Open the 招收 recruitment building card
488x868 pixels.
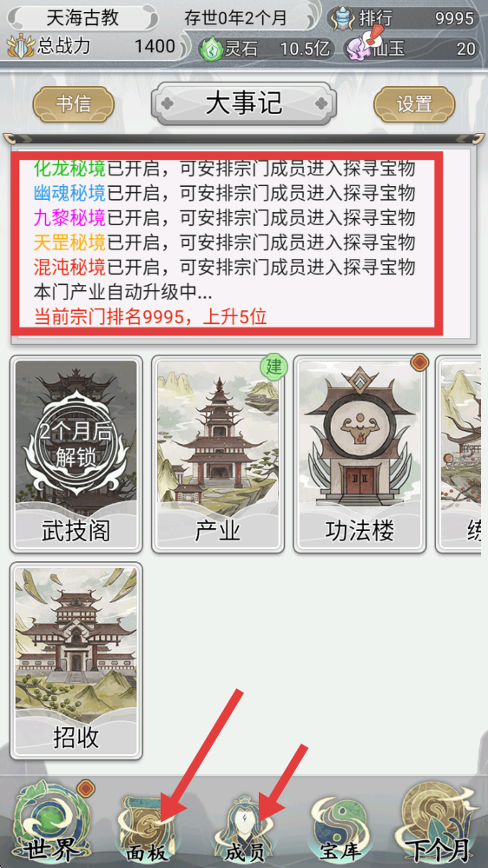pos(76,661)
